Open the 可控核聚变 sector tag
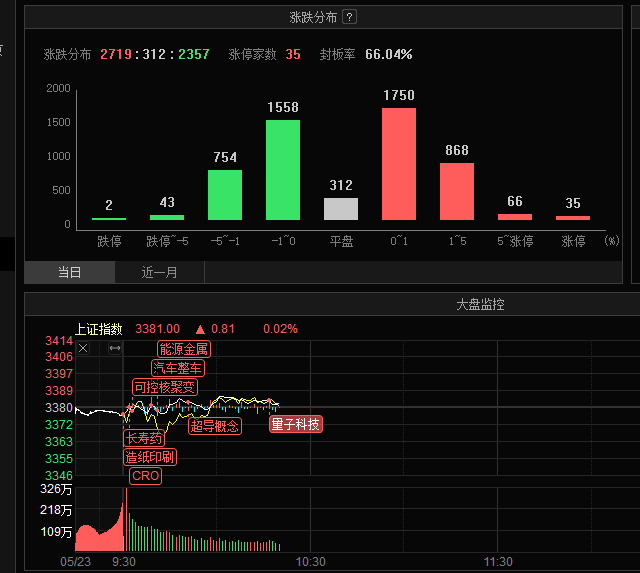 point(165,387)
